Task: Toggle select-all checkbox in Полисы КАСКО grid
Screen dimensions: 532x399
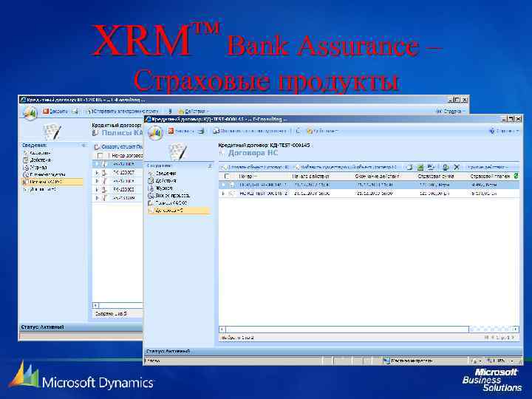Action: point(100,155)
